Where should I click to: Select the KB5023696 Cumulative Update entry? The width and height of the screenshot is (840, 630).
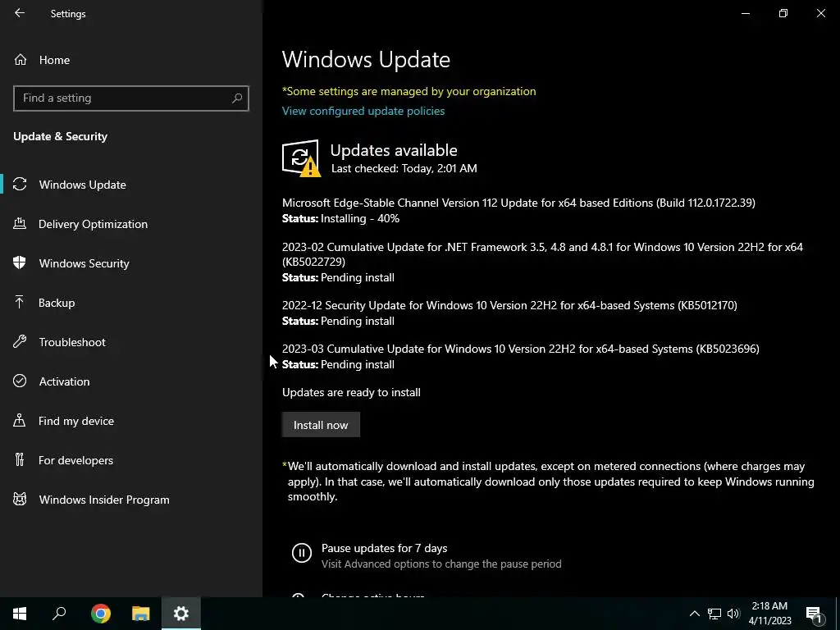pyautogui.click(x=521, y=349)
